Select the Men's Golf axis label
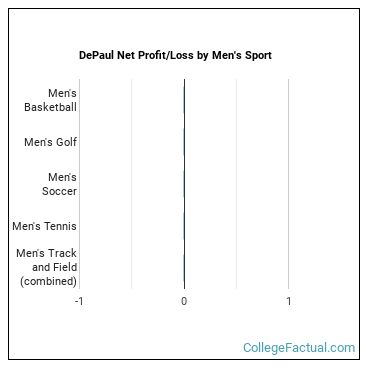Image resolution: width=370 pixels, height=370 pixels. [50, 142]
